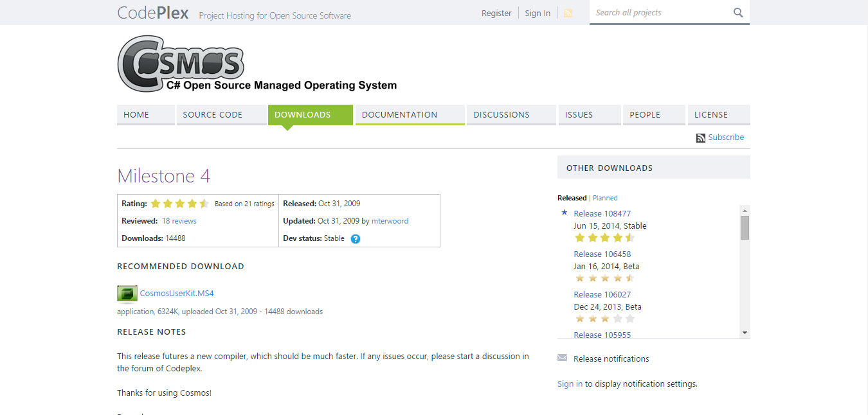Open the SOURCE CODE tab
868x415 pixels.
[212, 114]
